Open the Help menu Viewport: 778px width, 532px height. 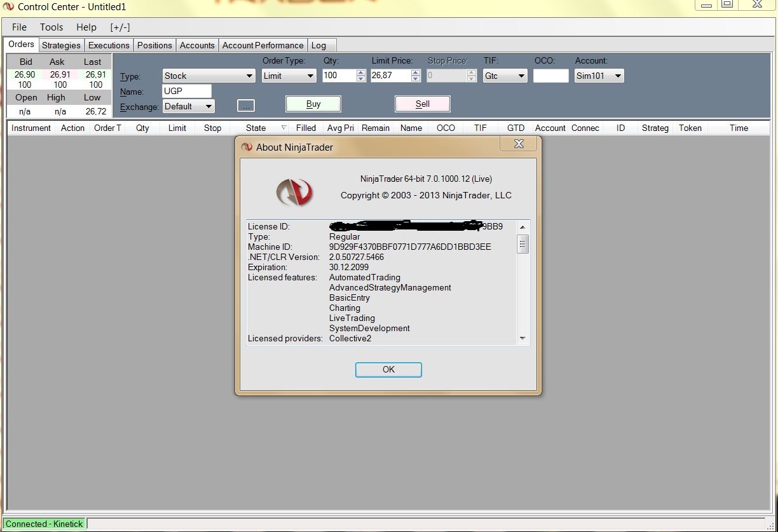click(x=86, y=27)
